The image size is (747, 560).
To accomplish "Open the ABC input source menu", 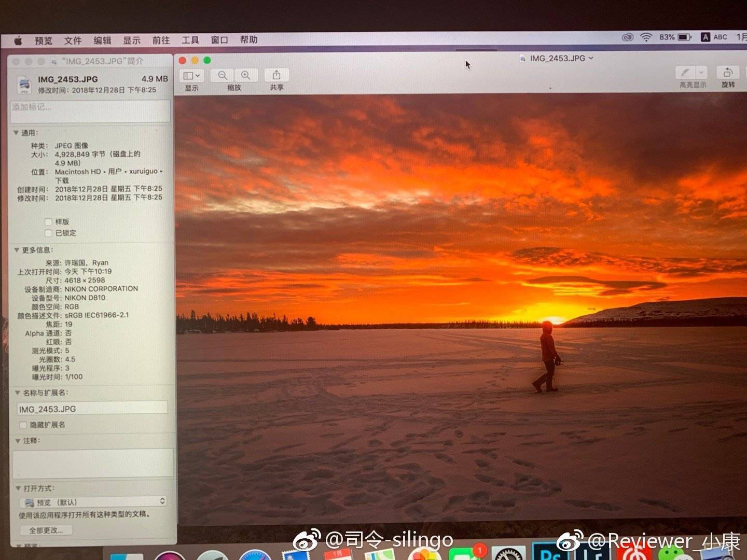I will [714, 37].
